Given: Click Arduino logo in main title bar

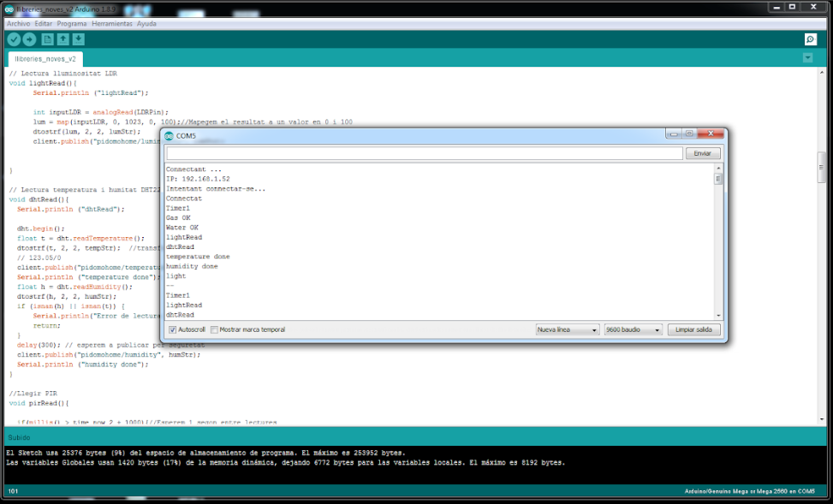Looking at the screenshot, I should coord(9,7).
